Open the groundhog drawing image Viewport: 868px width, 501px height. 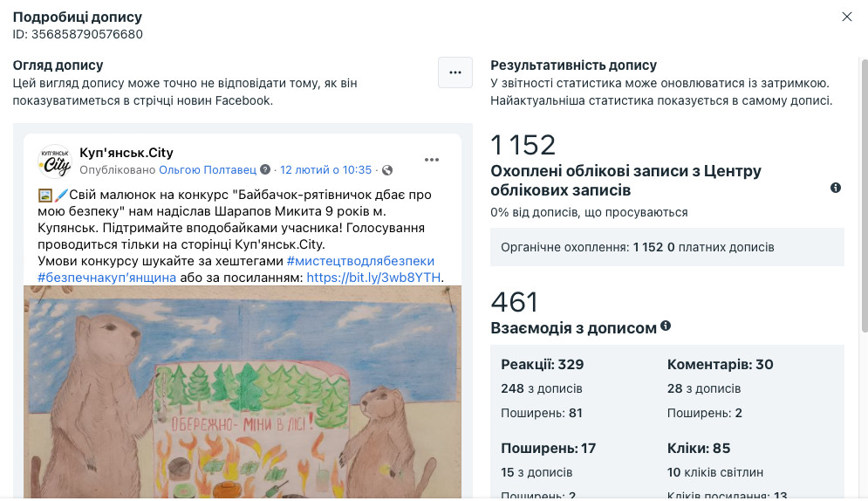[243, 391]
